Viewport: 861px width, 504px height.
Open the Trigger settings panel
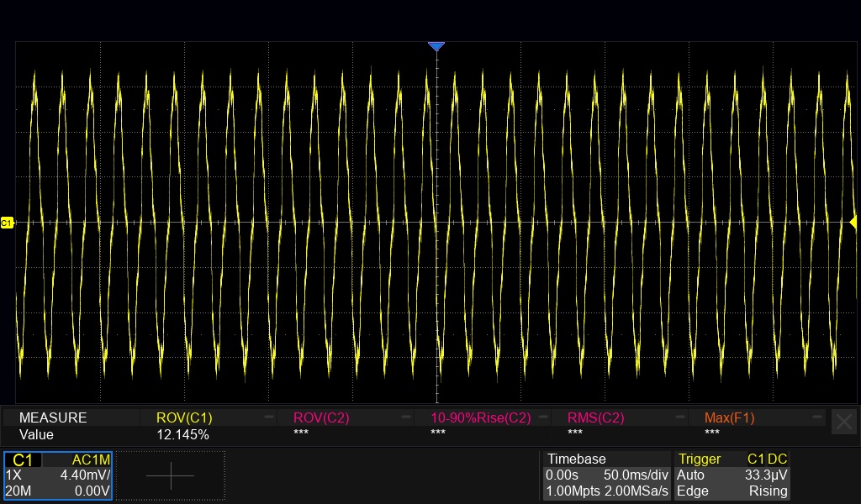[x=732, y=475]
